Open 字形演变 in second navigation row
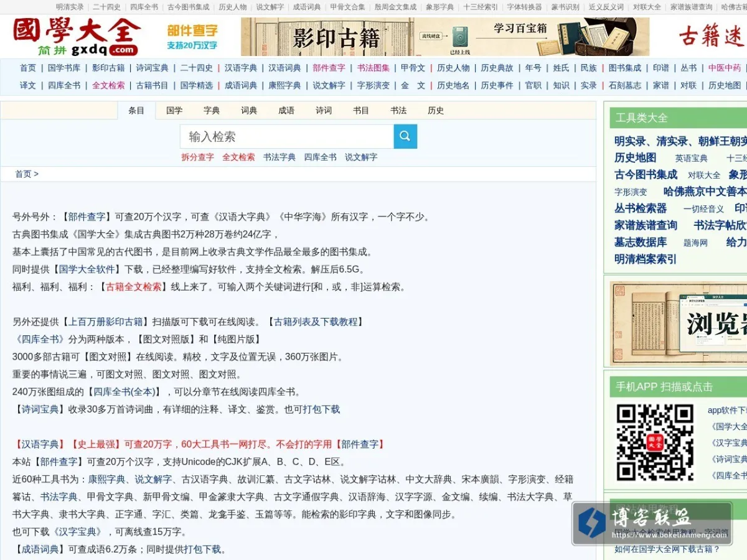747x560 pixels. [x=374, y=85]
